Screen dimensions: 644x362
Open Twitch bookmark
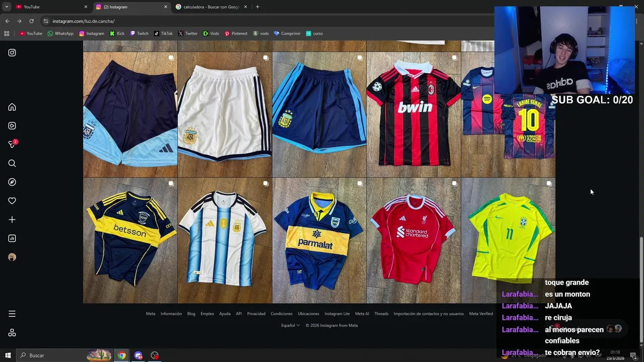tap(139, 34)
